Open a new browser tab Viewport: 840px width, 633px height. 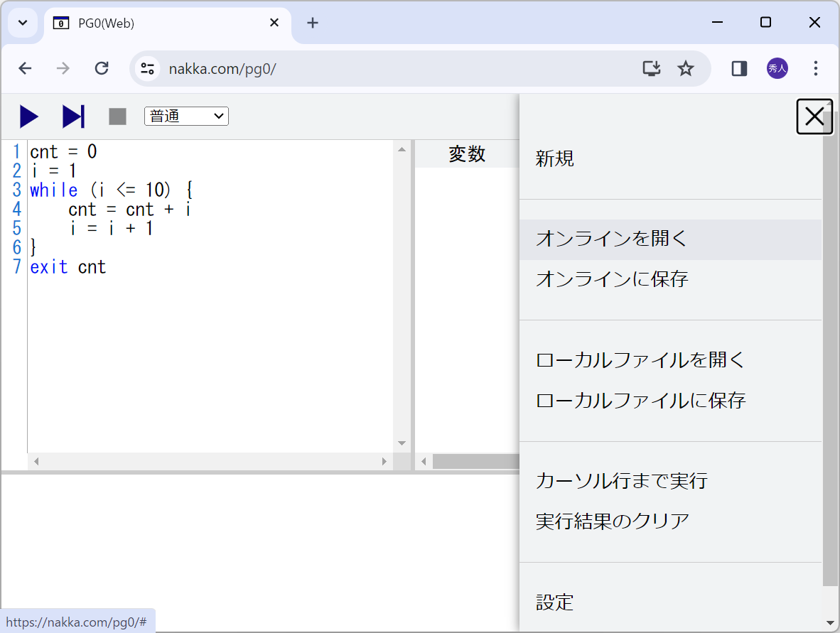(313, 23)
